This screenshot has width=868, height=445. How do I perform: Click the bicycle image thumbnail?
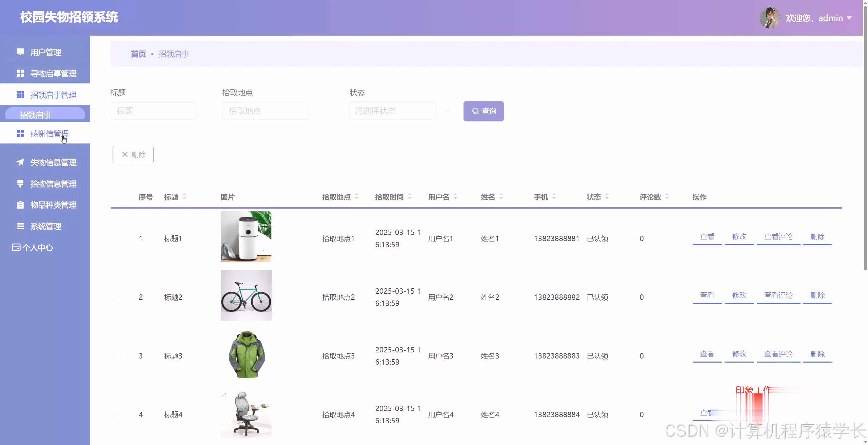[x=246, y=295]
